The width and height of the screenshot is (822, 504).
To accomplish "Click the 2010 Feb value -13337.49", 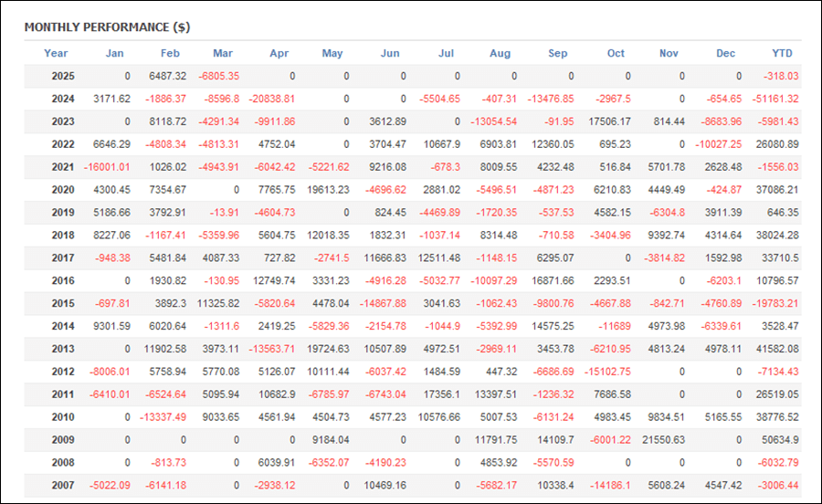I will coord(163,417).
